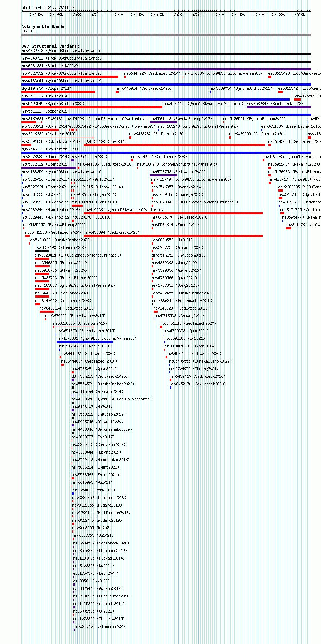Click the blue bar under nsv4183041
Screen dimensions: 321x644
pos(166,84)
